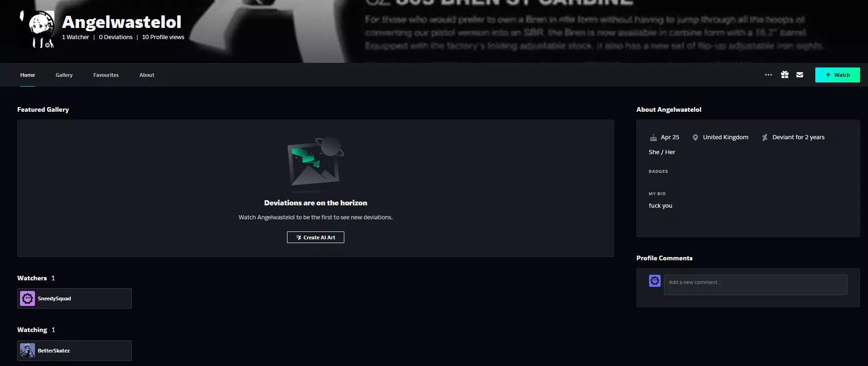
Task: Click the Apr 25 birthday text
Action: click(670, 137)
